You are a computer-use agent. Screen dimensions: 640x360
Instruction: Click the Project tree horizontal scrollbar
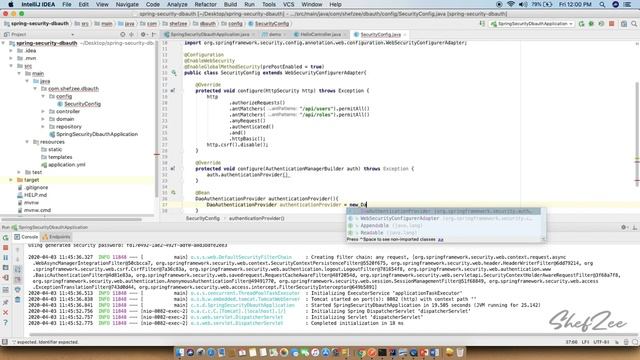coord(71,219)
